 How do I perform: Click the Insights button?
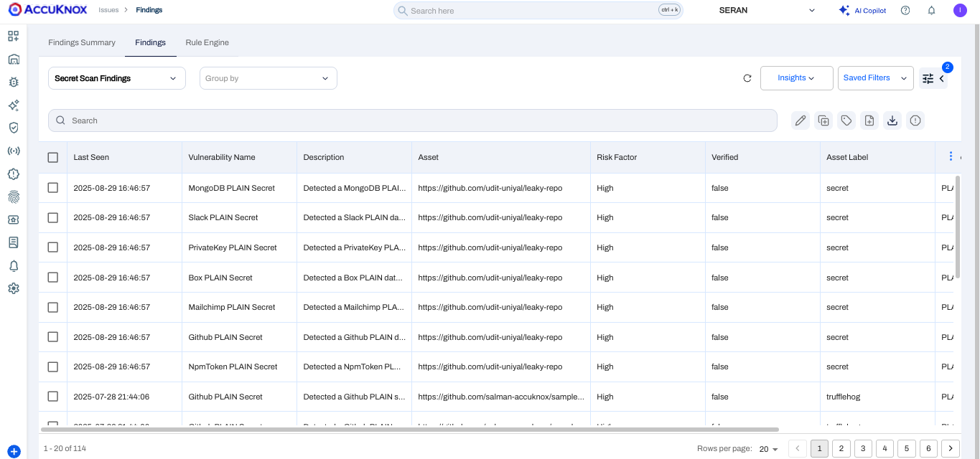click(x=796, y=78)
